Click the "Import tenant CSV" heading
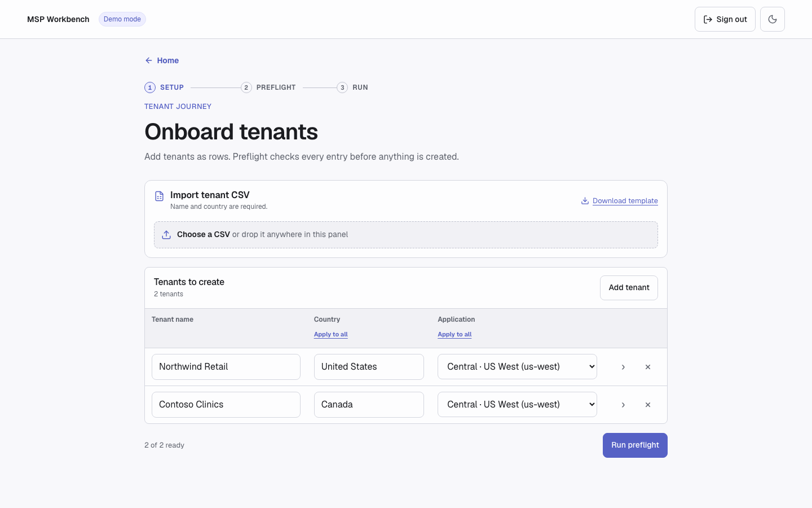The width and height of the screenshot is (812, 508). click(210, 195)
